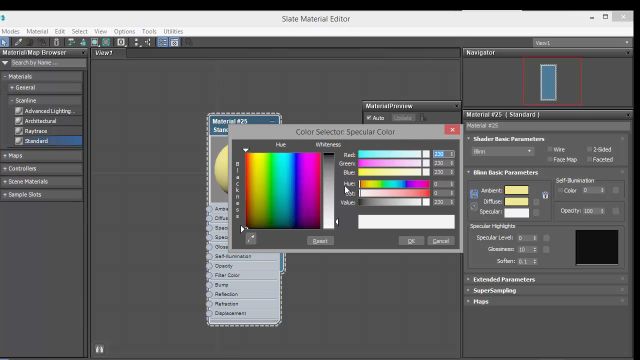Expand the Controllers group

pos(5,169)
